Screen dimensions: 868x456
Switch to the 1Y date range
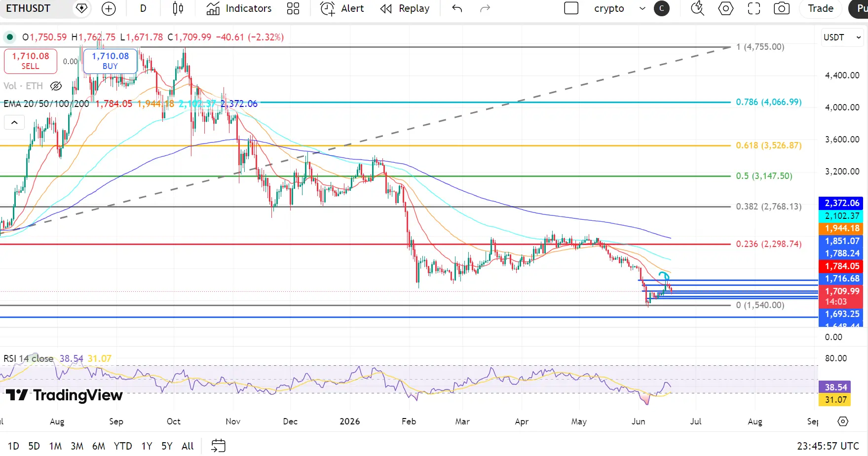click(147, 446)
